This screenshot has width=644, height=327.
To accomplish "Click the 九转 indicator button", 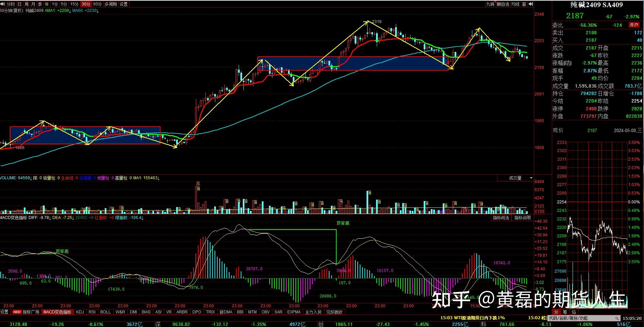I will click(490, 4).
